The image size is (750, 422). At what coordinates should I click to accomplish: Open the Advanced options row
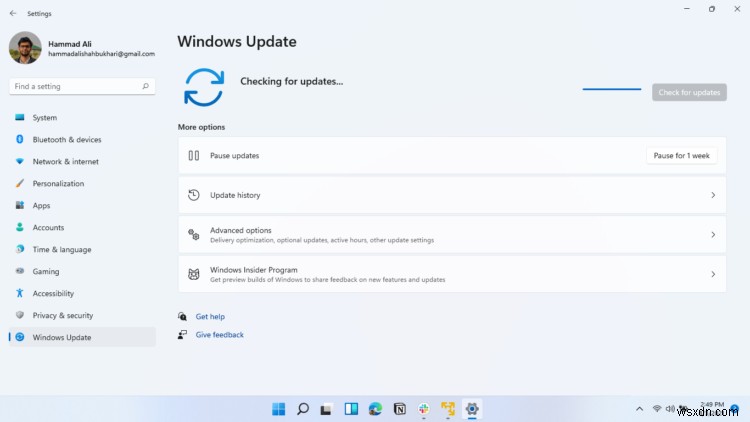tap(452, 234)
